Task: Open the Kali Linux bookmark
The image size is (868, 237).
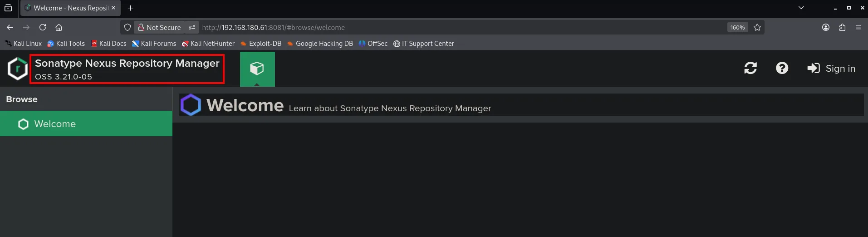Action: 23,44
